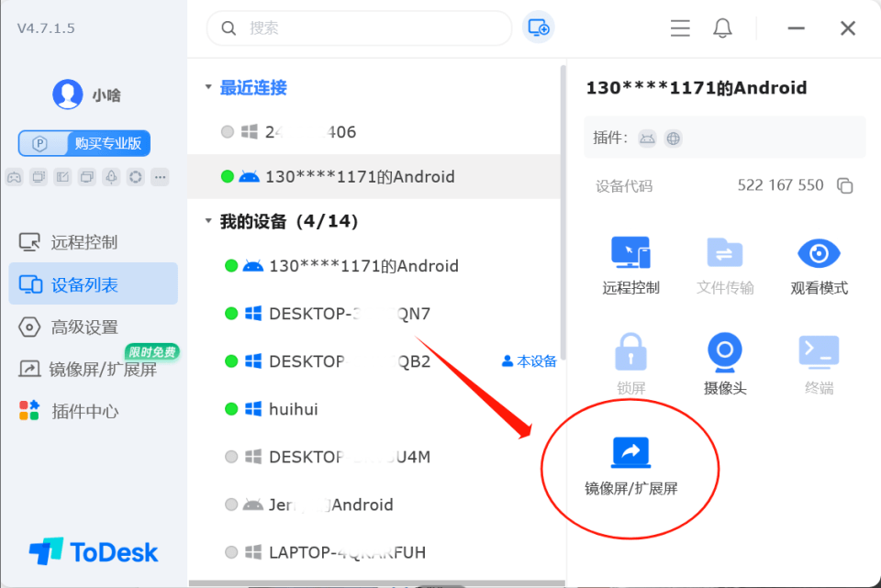The height and width of the screenshot is (588, 881).
Task: Click the globe plugin icon next to 插件
Action: [x=673, y=139]
